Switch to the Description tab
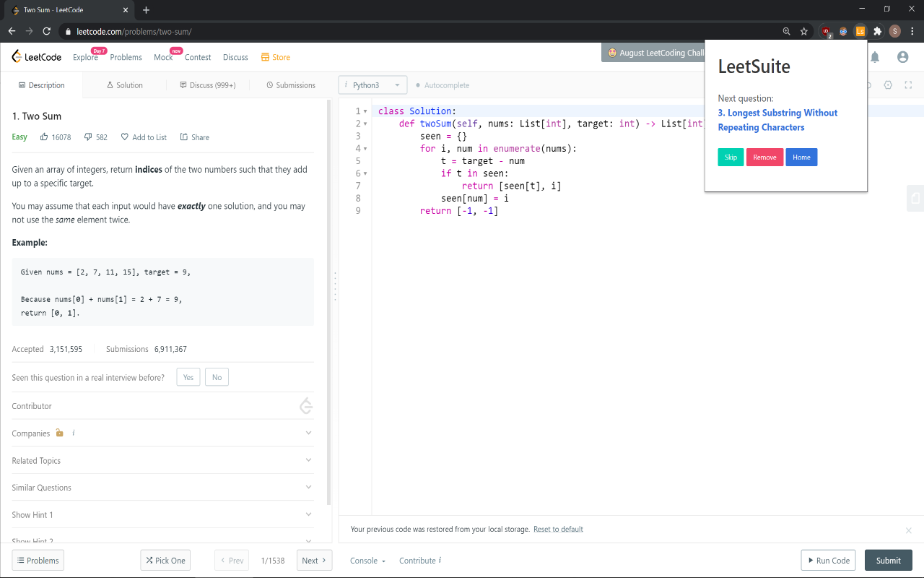Image resolution: width=924 pixels, height=578 pixels. click(x=41, y=85)
